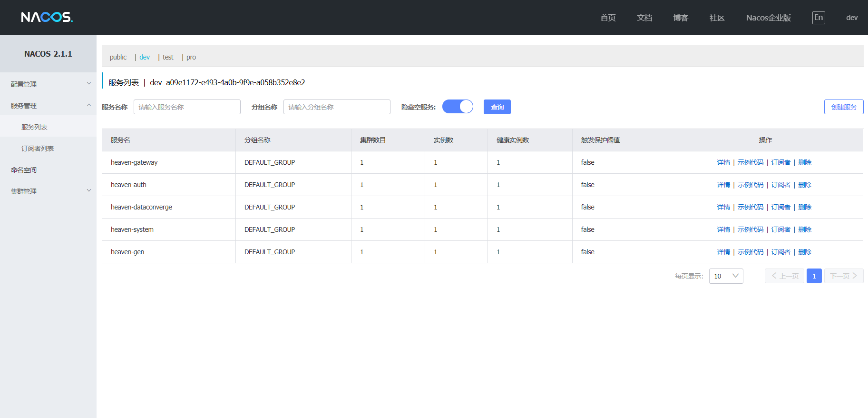Viewport: 868px width, 418px height.
Task: Open 订阅者列表 in the sidebar
Action: click(x=48, y=148)
